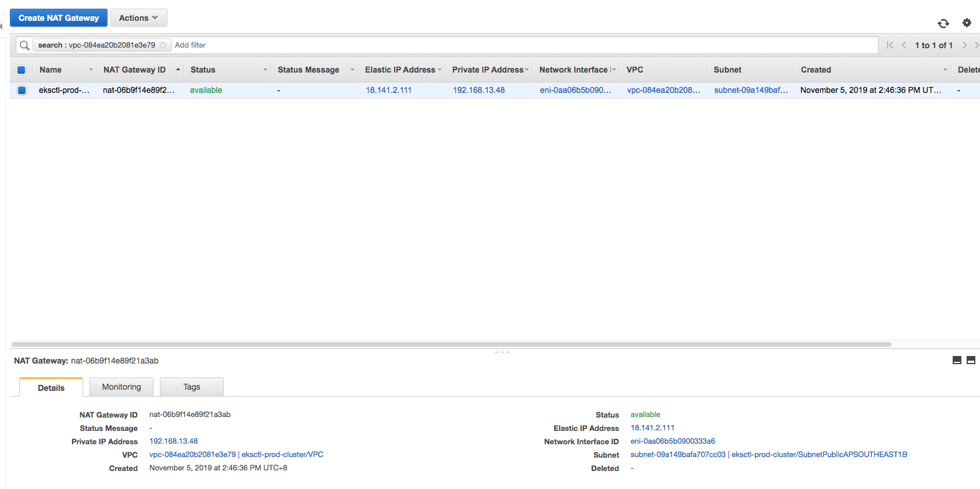This screenshot has height=489, width=980.
Task: Open Private IP Address column dropdown
Action: pos(527,70)
